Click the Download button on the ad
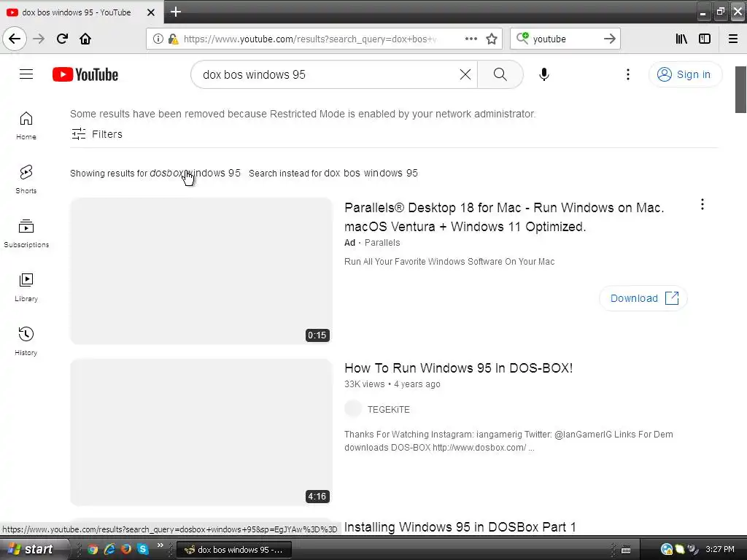Viewport: 747px width, 560px height. pos(643,298)
